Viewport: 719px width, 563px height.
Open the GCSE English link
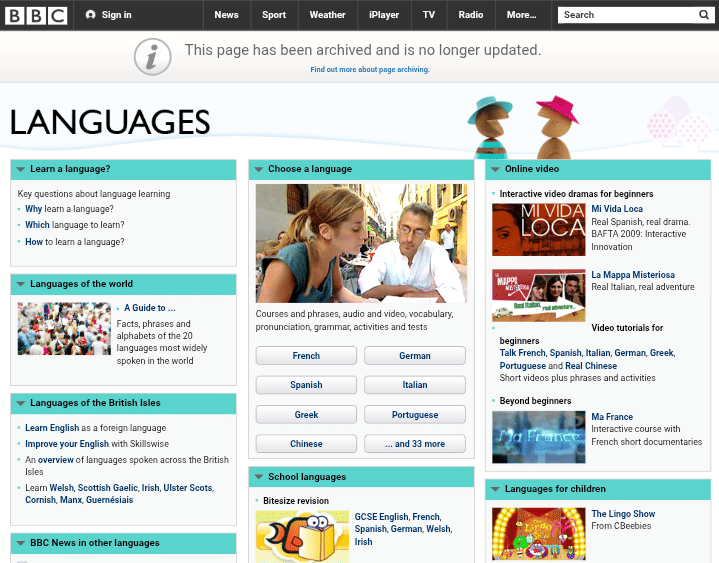tap(381, 517)
